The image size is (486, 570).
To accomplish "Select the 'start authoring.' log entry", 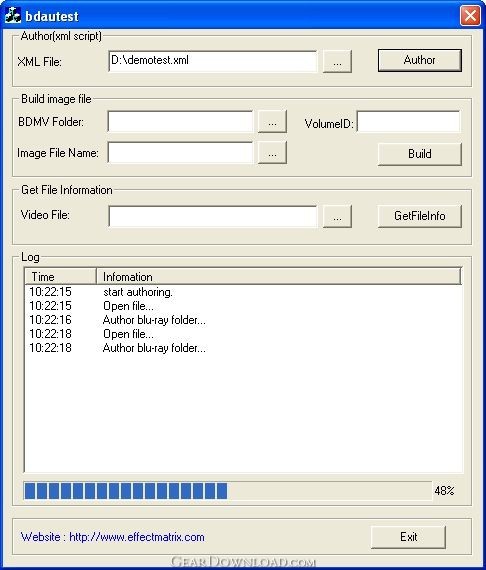I will coord(138,292).
